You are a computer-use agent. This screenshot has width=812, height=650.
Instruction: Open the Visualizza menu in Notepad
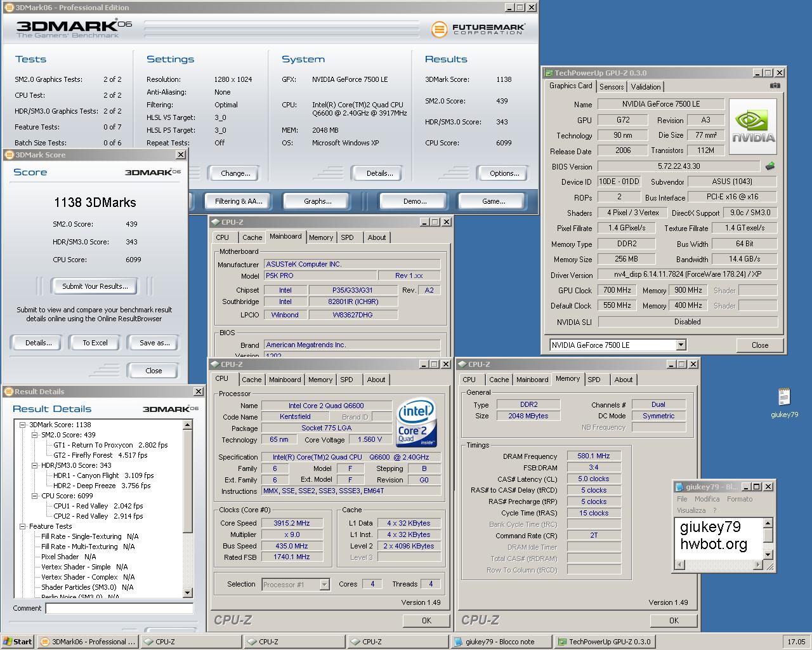691,510
